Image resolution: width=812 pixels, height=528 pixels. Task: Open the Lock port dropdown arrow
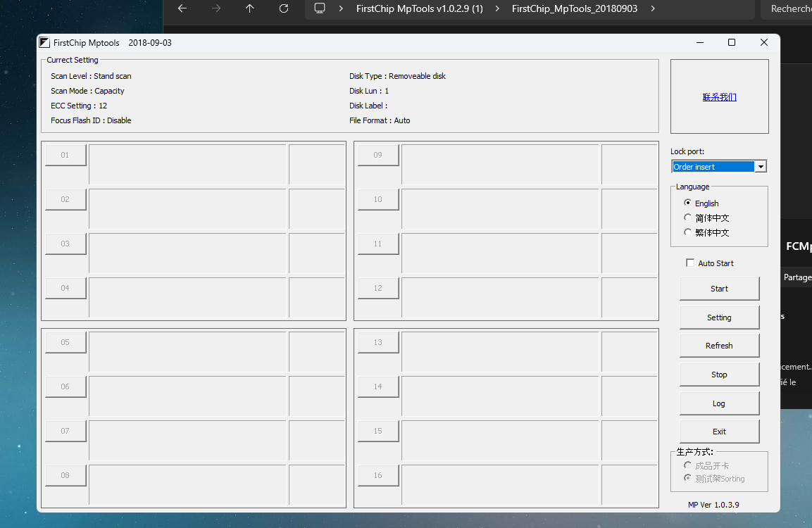760,167
